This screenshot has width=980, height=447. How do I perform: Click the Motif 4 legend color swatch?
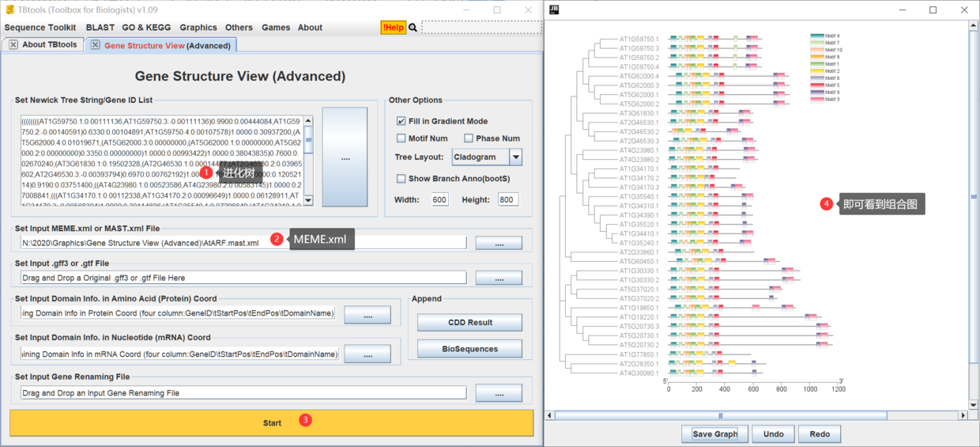click(x=817, y=36)
